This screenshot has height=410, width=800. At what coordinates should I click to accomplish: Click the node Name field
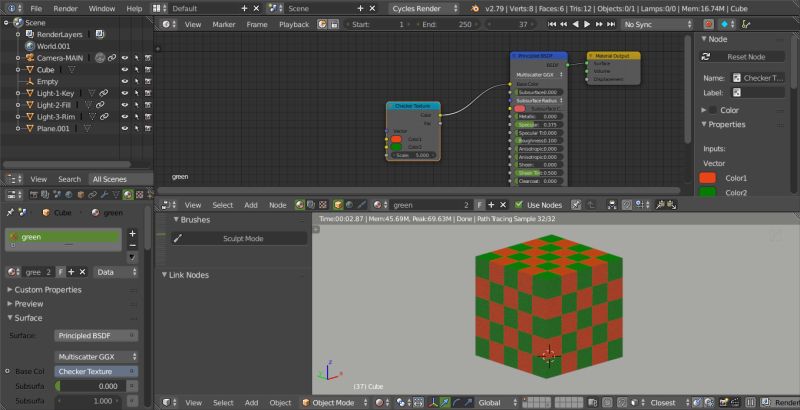point(759,79)
